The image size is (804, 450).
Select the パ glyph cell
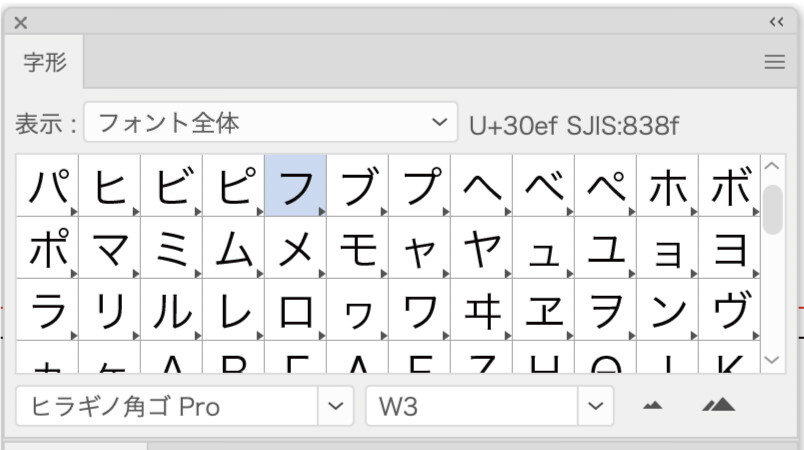pos(47,185)
